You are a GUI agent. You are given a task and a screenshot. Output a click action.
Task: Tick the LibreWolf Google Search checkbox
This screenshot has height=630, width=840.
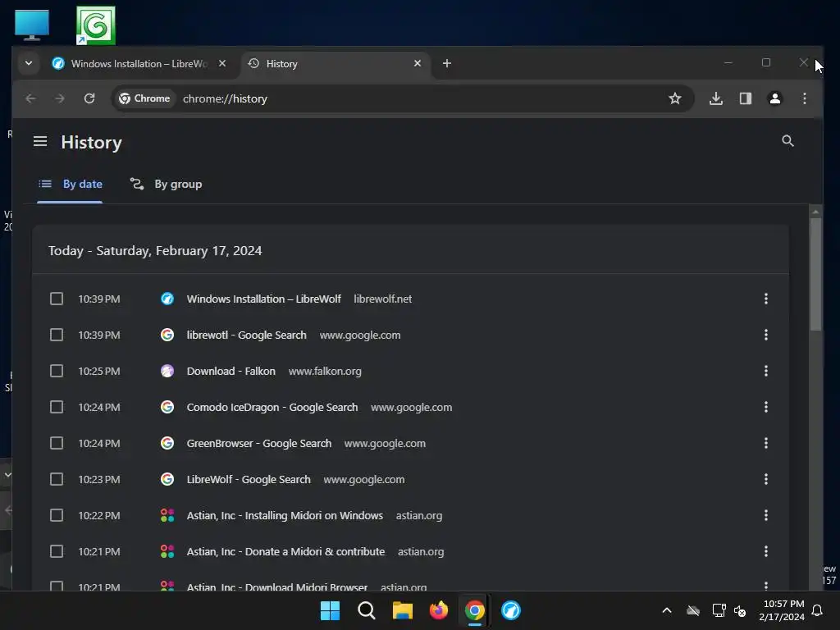coord(57,479)
